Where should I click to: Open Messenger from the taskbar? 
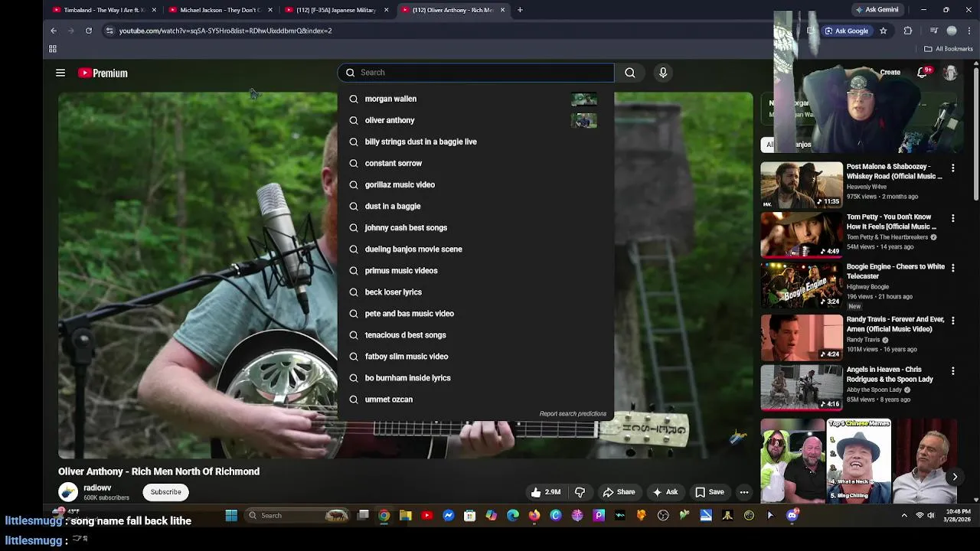[449, 515]
